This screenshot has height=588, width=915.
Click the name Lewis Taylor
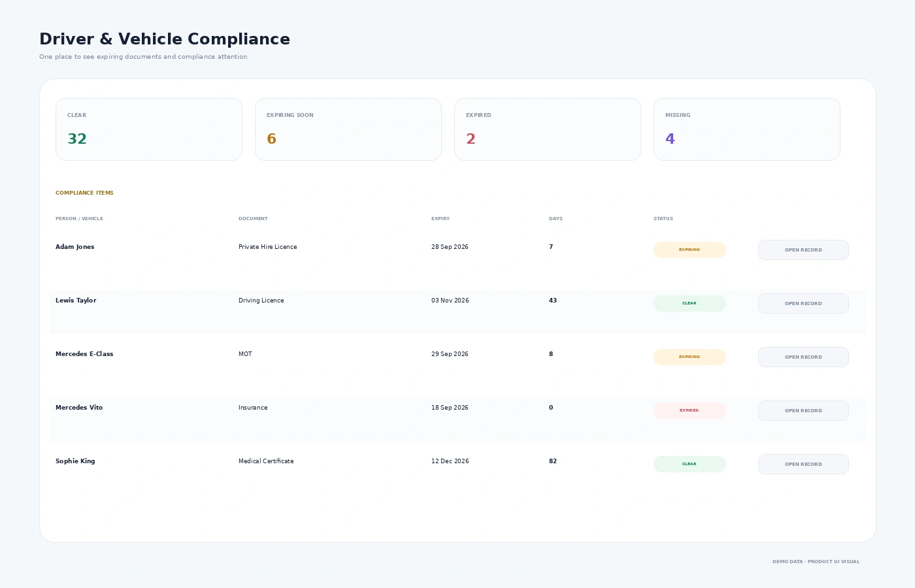point(76,301)
